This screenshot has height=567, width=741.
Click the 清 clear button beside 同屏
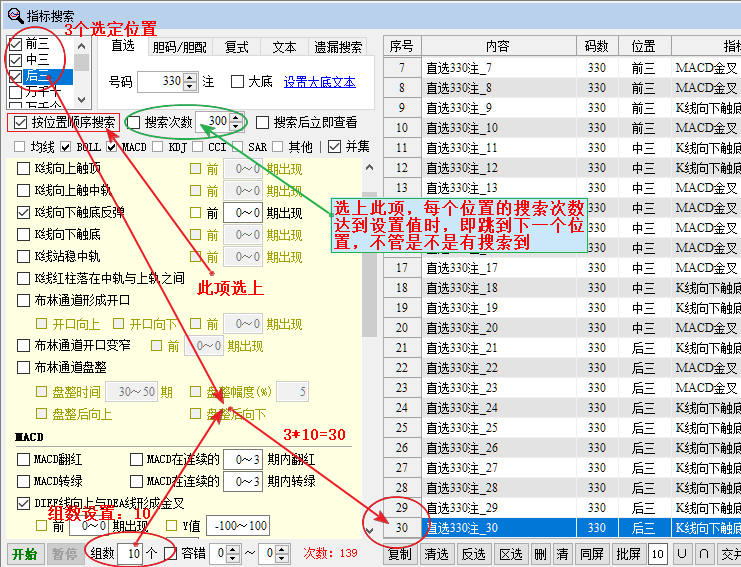(563, 553)
